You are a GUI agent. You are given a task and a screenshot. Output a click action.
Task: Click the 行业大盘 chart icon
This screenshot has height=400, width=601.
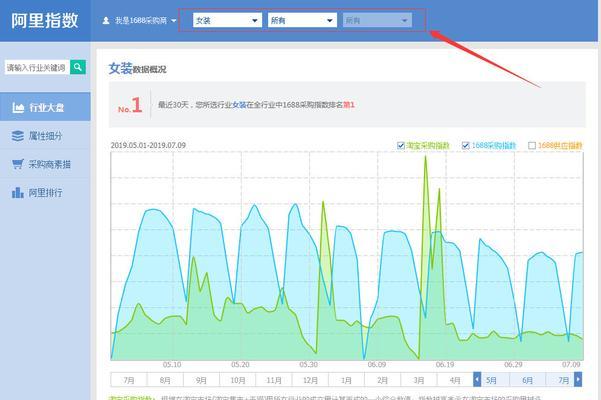click(18, 108)
